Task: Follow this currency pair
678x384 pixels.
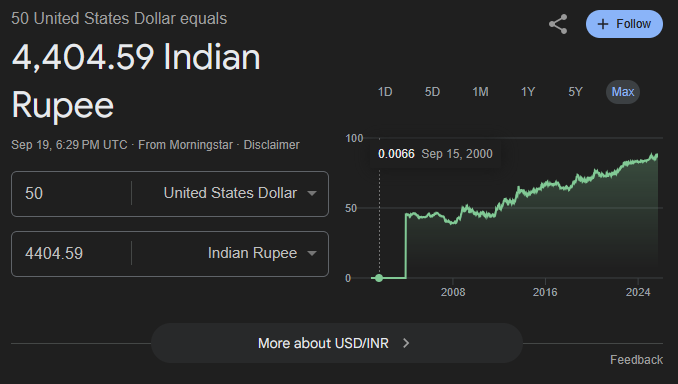Action: 624,24
